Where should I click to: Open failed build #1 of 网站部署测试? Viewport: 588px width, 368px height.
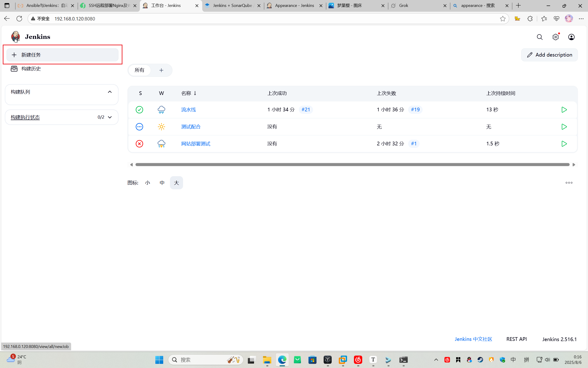click(414, 144)
